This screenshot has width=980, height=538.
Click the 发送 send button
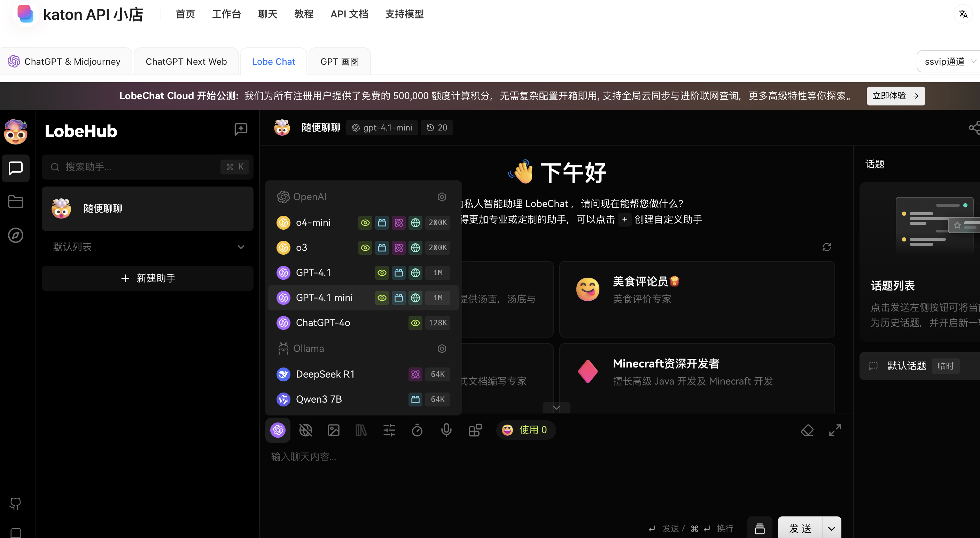800,528
